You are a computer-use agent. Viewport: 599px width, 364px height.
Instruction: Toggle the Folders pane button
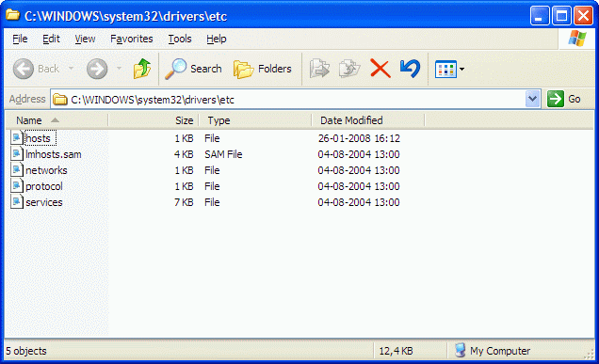coord(263,69)
